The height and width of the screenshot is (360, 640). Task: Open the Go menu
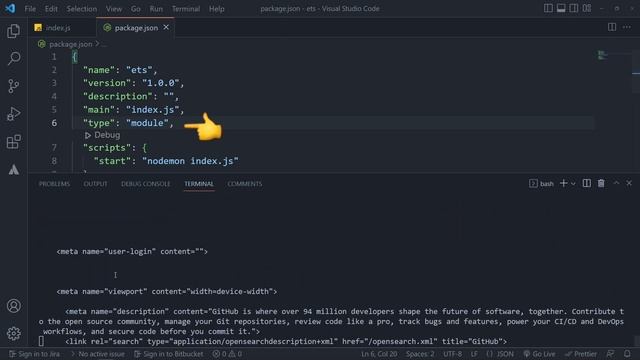point(136,9)
